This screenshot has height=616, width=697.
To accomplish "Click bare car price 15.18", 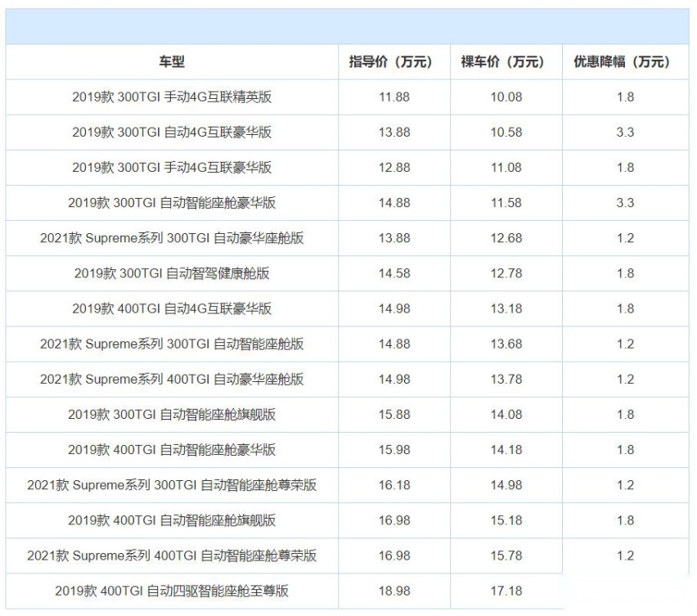I will click(x=506, y=520).
